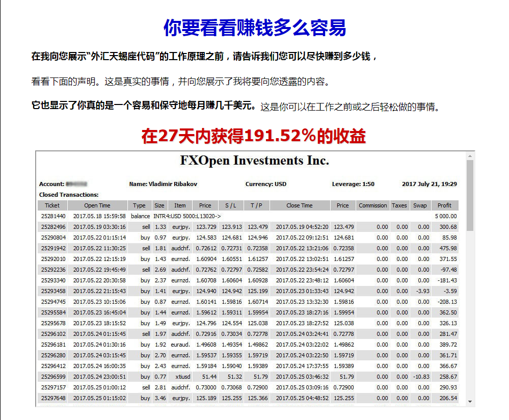The width and height of the screenshot is (509, 420).
Task: Click the xtiusd item cell
Action: point(183,377)
